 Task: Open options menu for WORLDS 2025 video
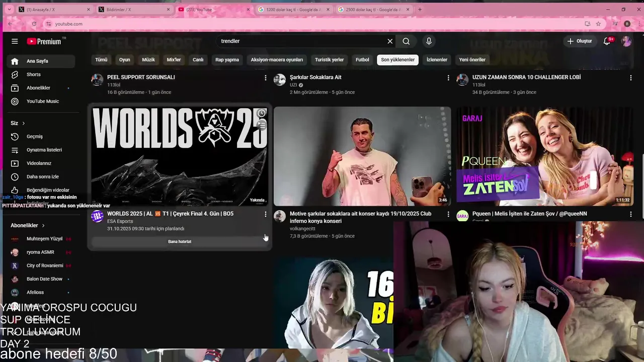click(x=266, y=214)
